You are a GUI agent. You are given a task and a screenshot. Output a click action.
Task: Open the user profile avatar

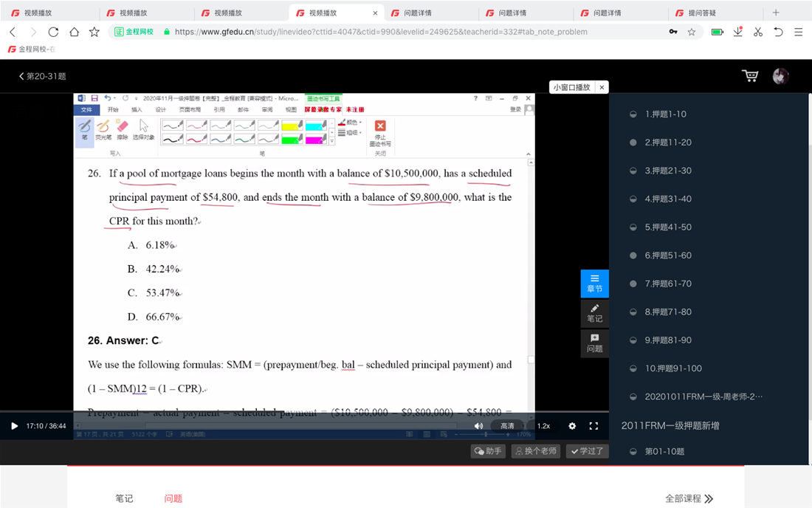780,76
